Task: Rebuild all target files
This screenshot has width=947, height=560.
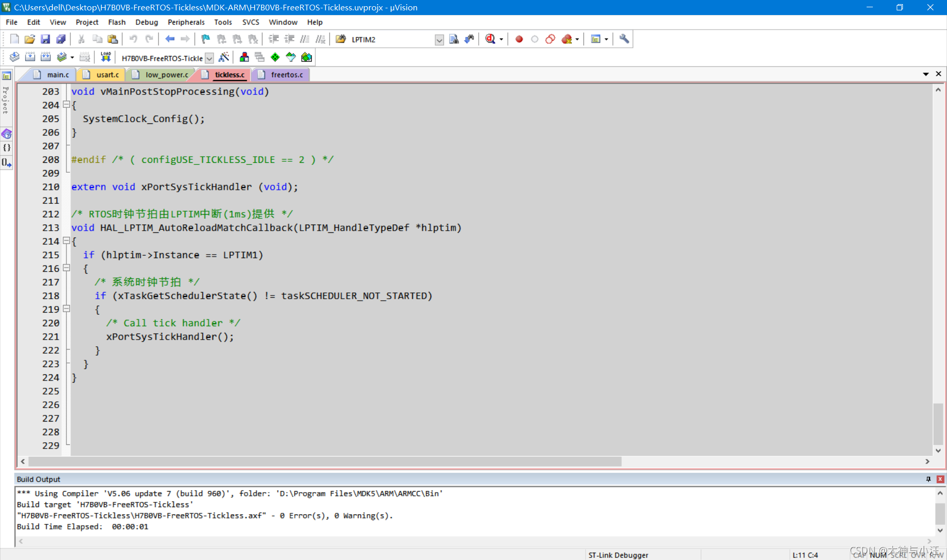Action: click(x=46, y=57)
